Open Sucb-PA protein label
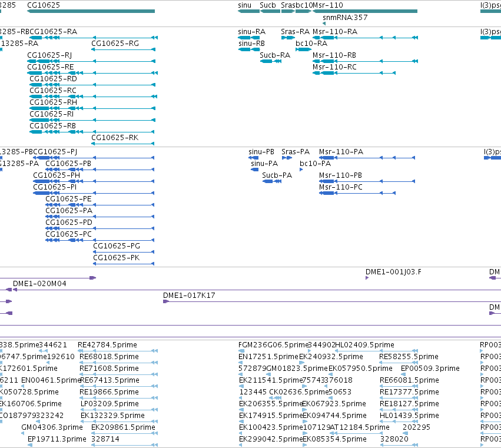Image resolution: width=501 pixels, height=448 pixels. pyautogui.click(x=277, y=175)
